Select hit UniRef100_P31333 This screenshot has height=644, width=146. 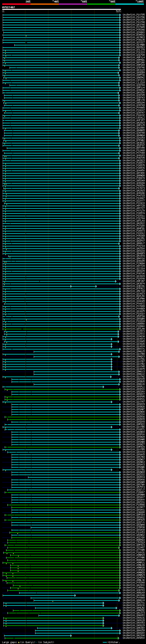point(134,53)
